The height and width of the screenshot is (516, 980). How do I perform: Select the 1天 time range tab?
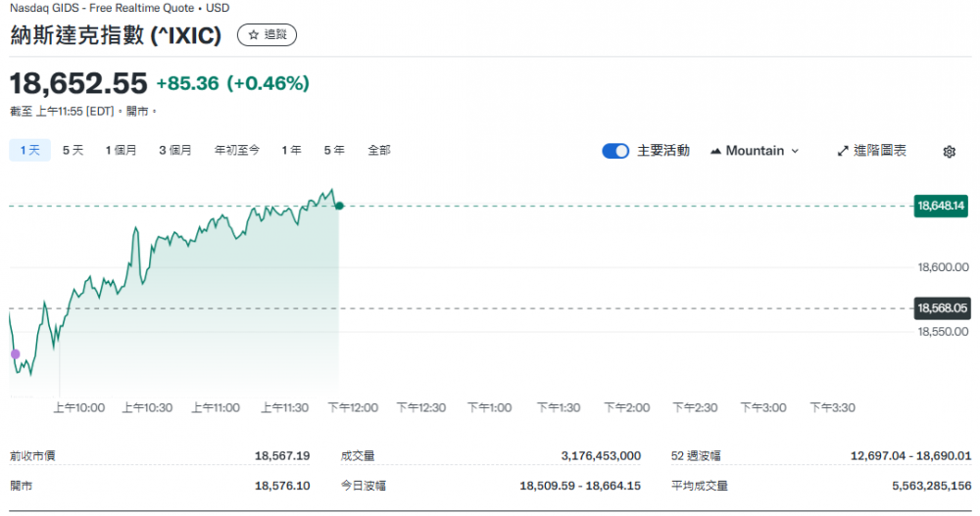tap(29, 150)
